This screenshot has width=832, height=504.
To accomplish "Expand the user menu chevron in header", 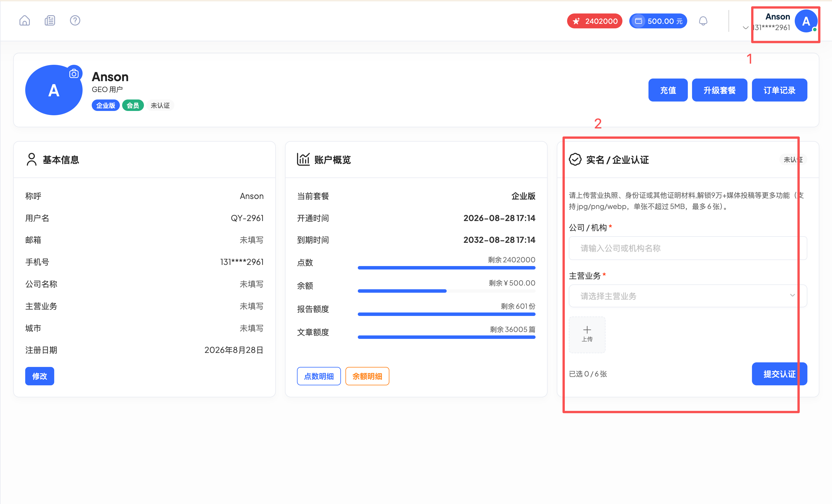I will tap(745, 28).
